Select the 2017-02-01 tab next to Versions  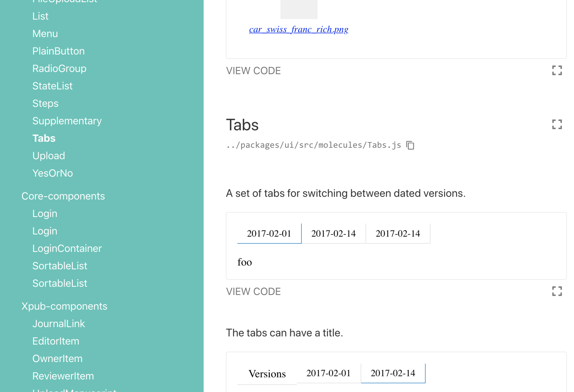[x=328, y=373]
